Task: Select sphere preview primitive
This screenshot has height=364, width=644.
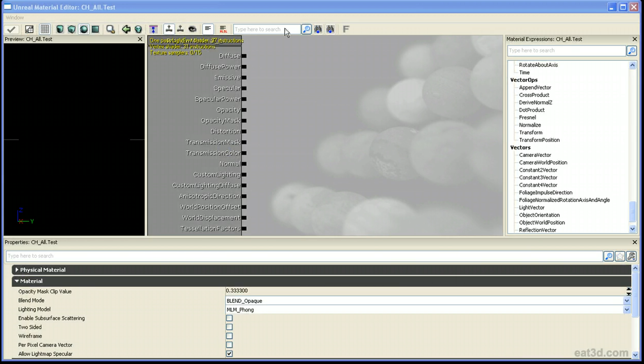Action: point(84,29)
